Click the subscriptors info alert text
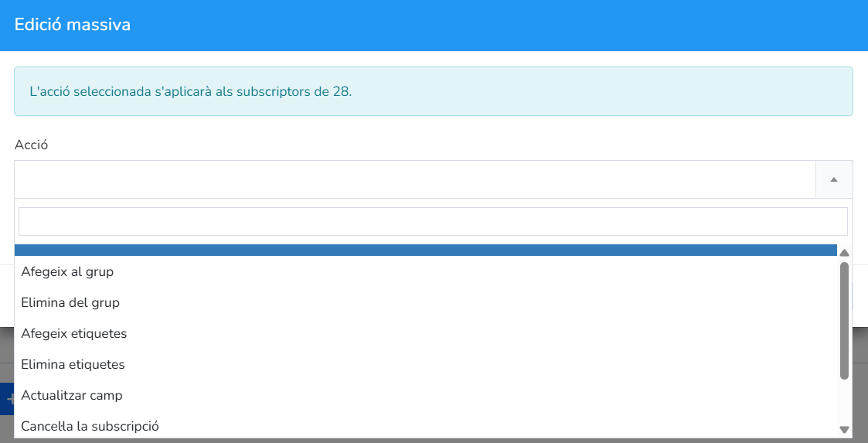The image size is (868, 443). (x=191, y=91)
